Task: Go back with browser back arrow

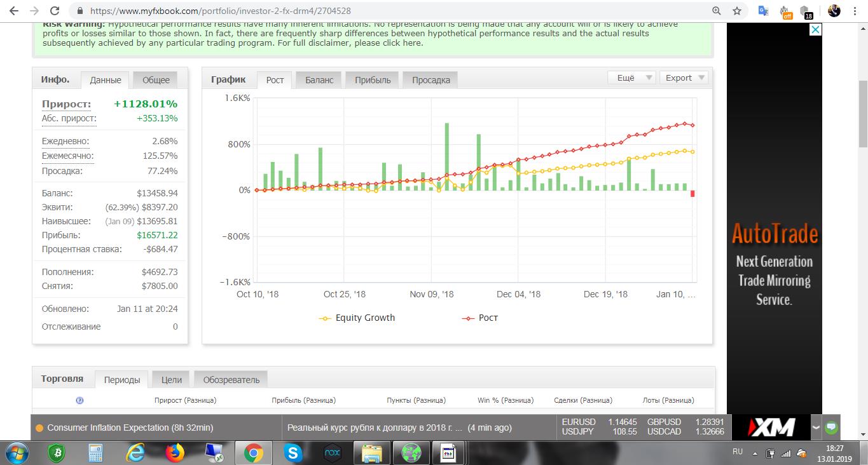Action: [x=13, y=11]
